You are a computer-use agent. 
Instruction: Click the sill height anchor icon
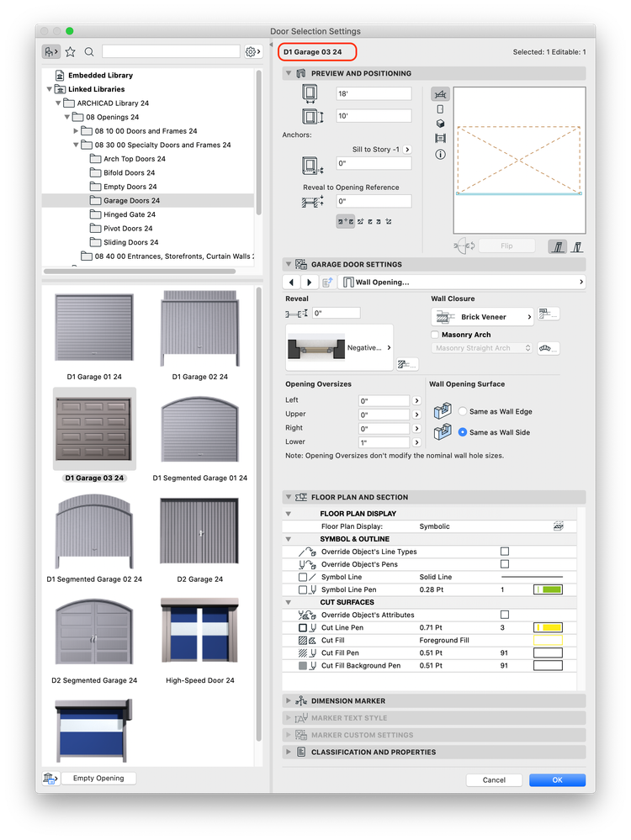312,166
